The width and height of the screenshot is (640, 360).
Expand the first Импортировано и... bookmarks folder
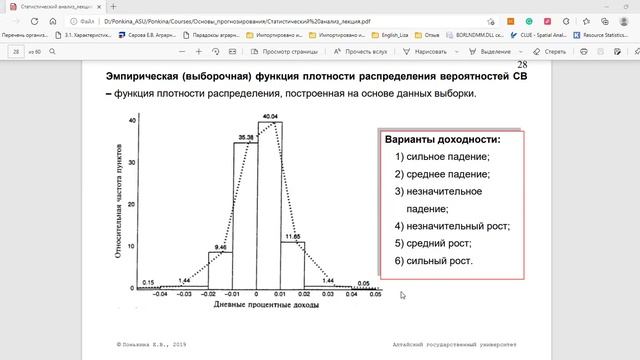274,35
